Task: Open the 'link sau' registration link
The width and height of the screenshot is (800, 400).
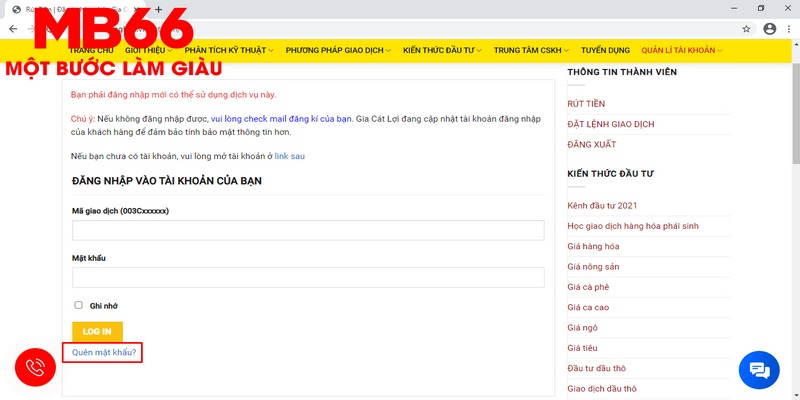Action: [x=289, y=156]
